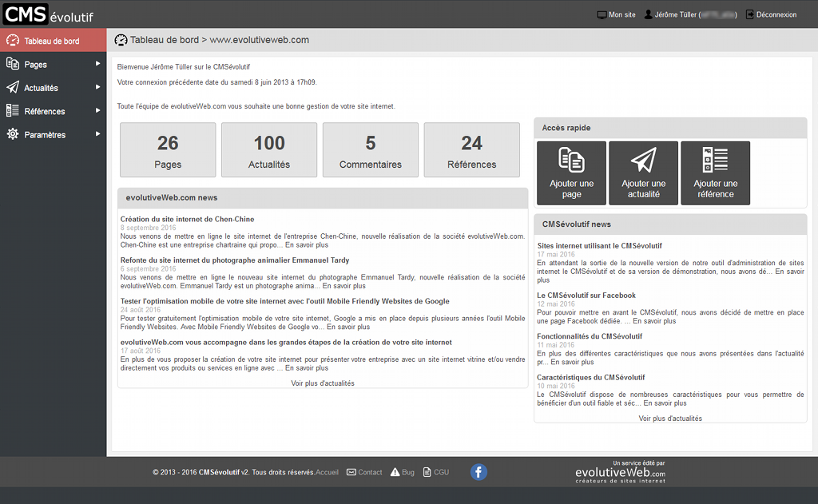Viewport: 818px width, 504px height.
Task: Click the date 17 mai 2016
Action: 556,254
